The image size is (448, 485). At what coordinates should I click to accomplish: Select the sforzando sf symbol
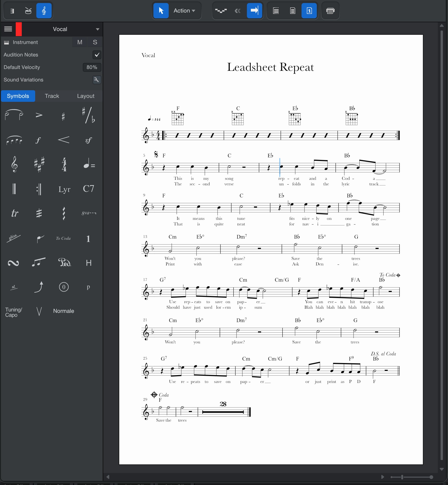pos(88,140)
